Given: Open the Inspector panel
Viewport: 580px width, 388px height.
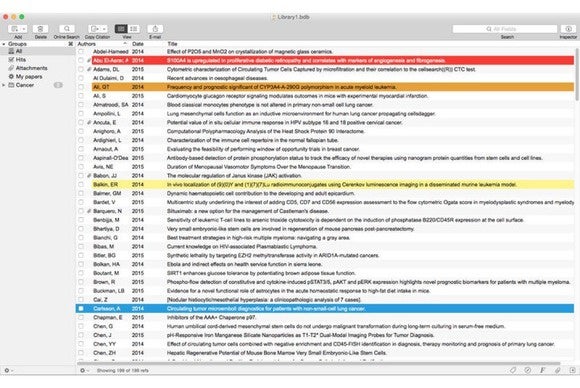Looking at the screenshot, I should (568, 29).
